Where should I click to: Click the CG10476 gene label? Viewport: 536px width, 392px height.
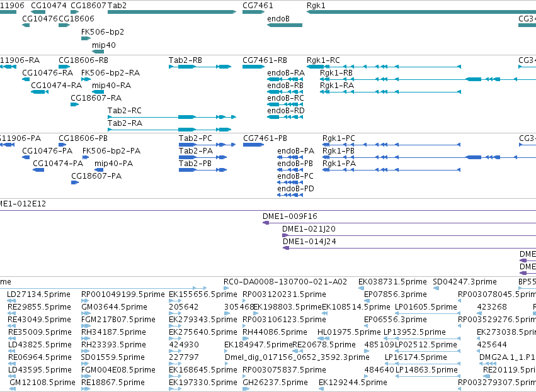[x=40, y=18]
